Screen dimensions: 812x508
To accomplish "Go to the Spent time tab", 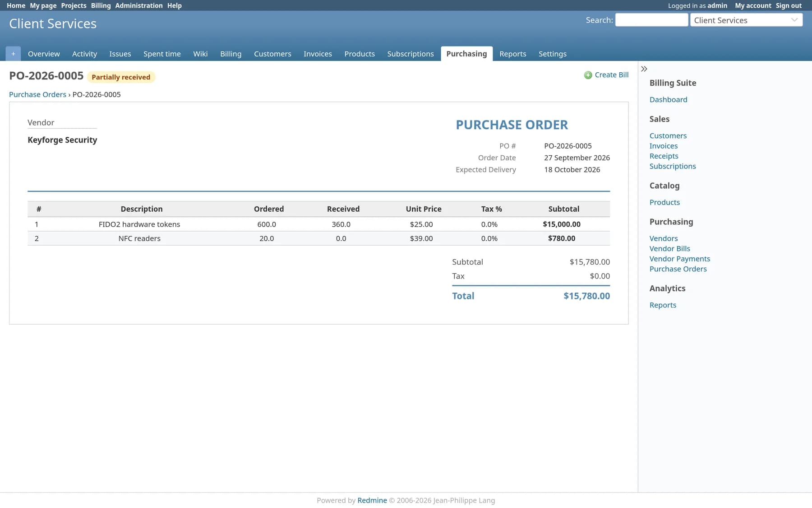I will pos(162,54).
